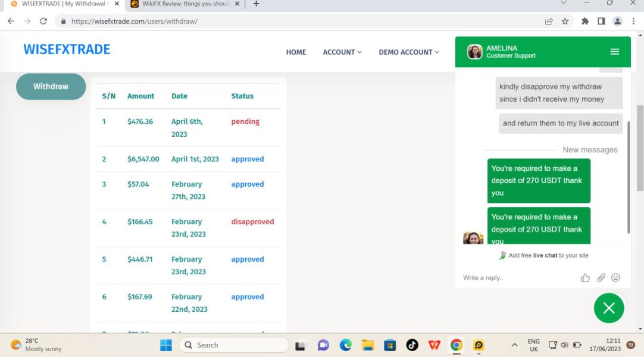This screenshot has height=357, width=644.
Task: Open Task View from the taskbar
Action: (300, 346)
